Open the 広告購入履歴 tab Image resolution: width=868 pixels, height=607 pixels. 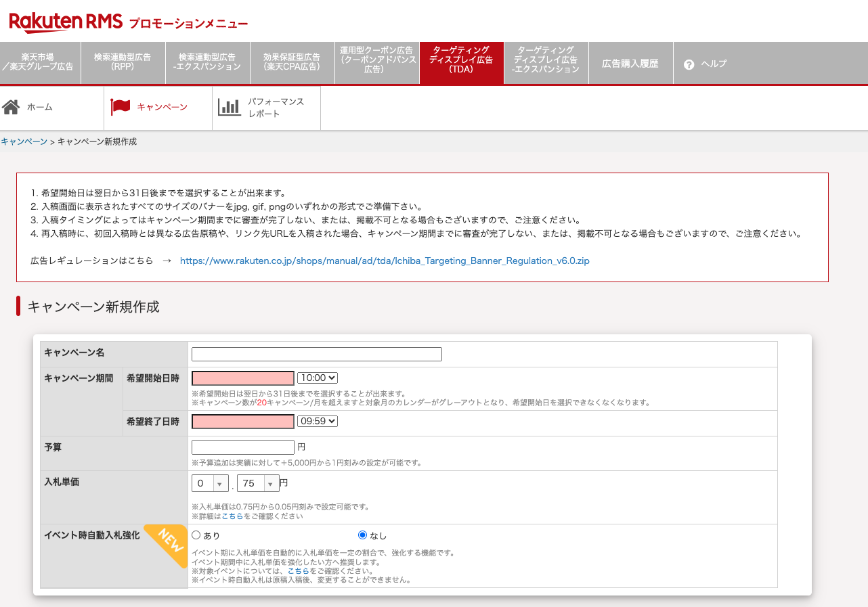[x=631, y=62]
